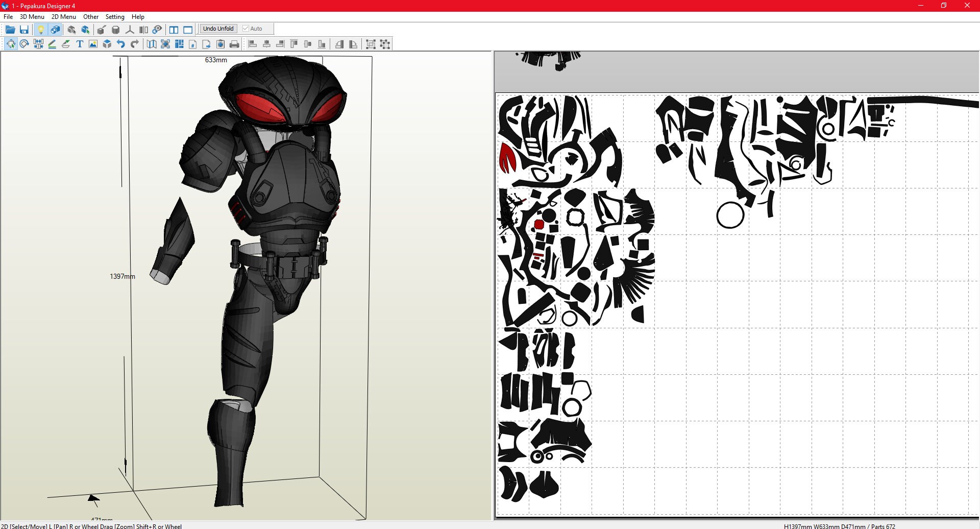This screenshot has height=529, width=980.
Task: Open the Print dialog icon
Action: [234, 44]
